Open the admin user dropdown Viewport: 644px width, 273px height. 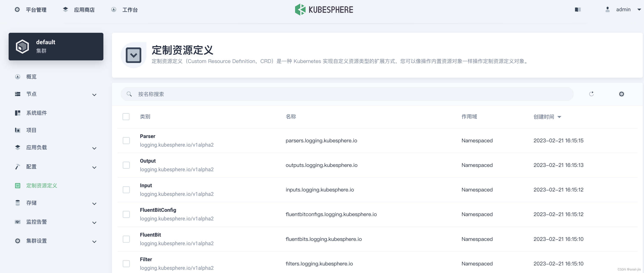click(x=639, y=9)
